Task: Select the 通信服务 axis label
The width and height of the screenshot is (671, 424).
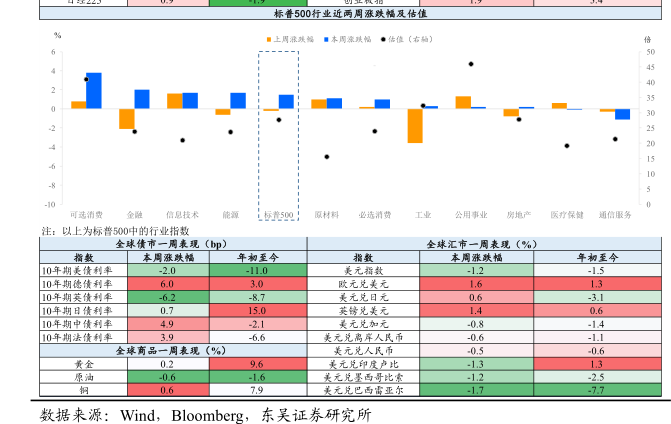Action: pos(615,215)
